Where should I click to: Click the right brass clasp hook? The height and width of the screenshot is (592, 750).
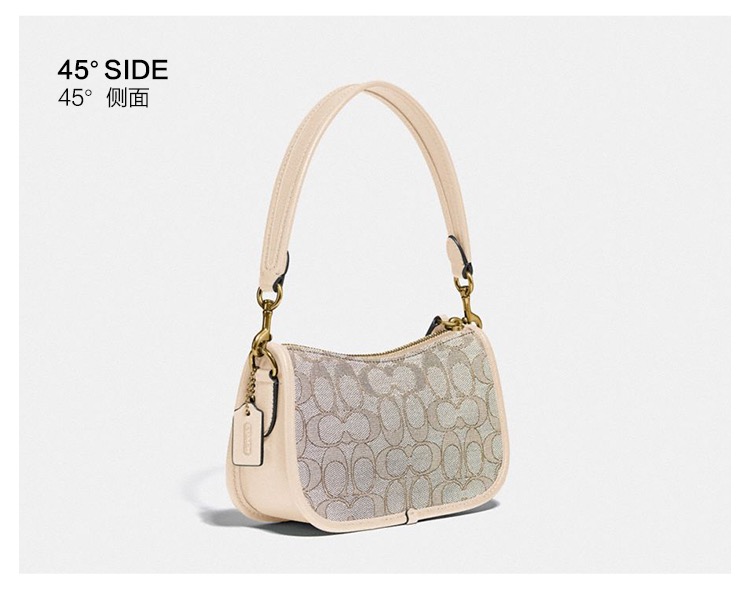click(468, 300)
